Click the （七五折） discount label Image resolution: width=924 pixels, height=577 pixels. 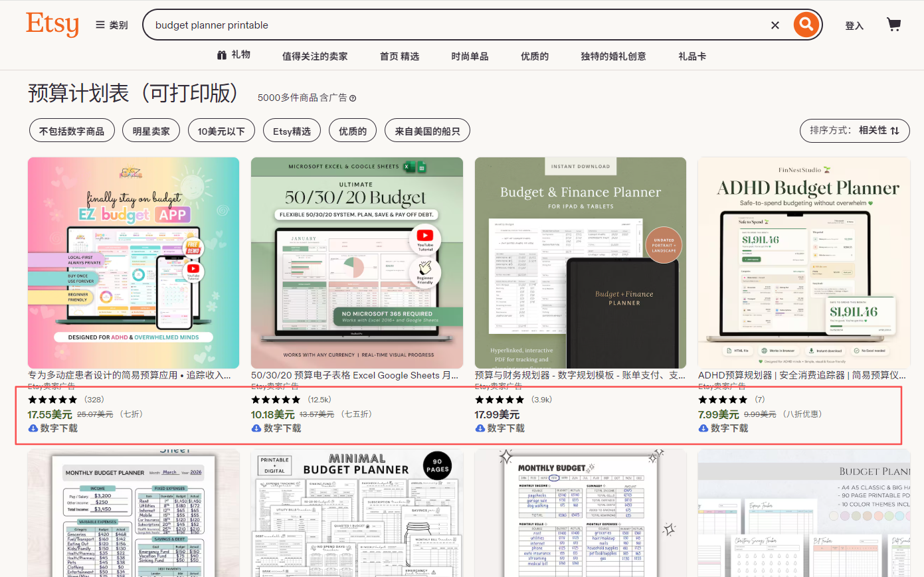[356, 414]
